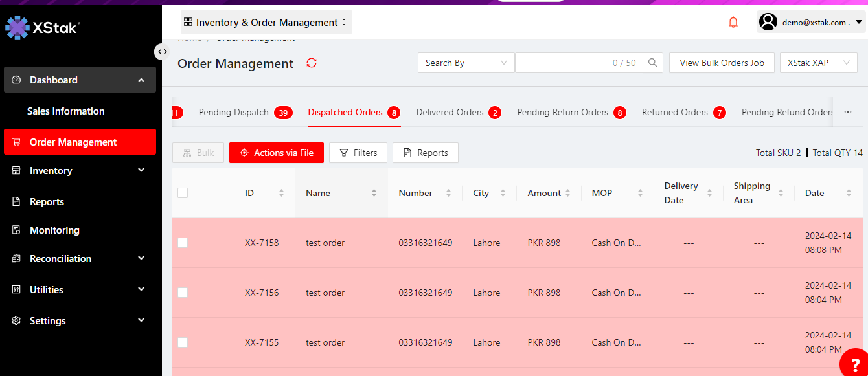868x376 pixels.
Task: Click View Bulk Orders Job button
Action: click(722, 63)
